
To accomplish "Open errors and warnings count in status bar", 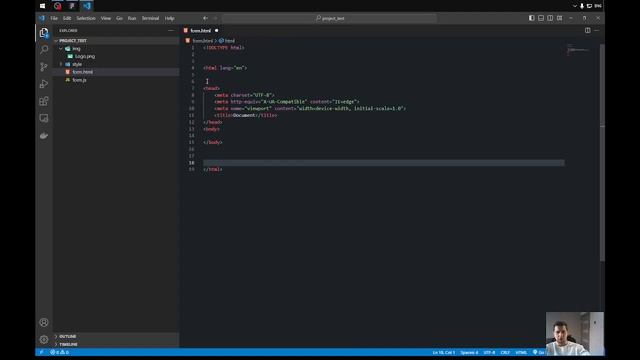I will 60,352.
